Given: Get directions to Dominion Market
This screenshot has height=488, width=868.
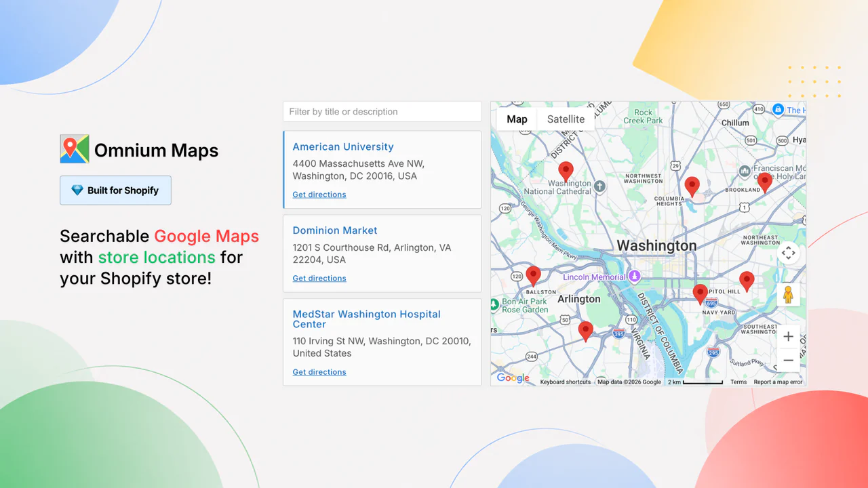Looking at the screenshot, I should (x=319, y=279).
